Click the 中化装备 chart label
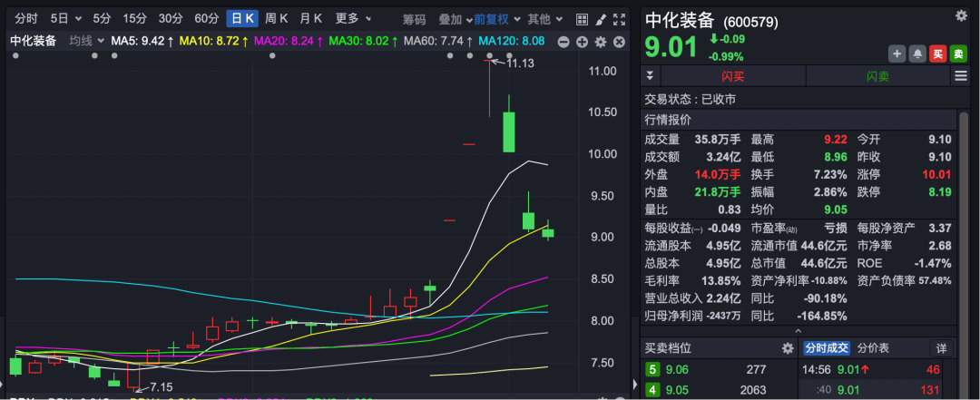The image size is (980, 400). pos(34,41)
